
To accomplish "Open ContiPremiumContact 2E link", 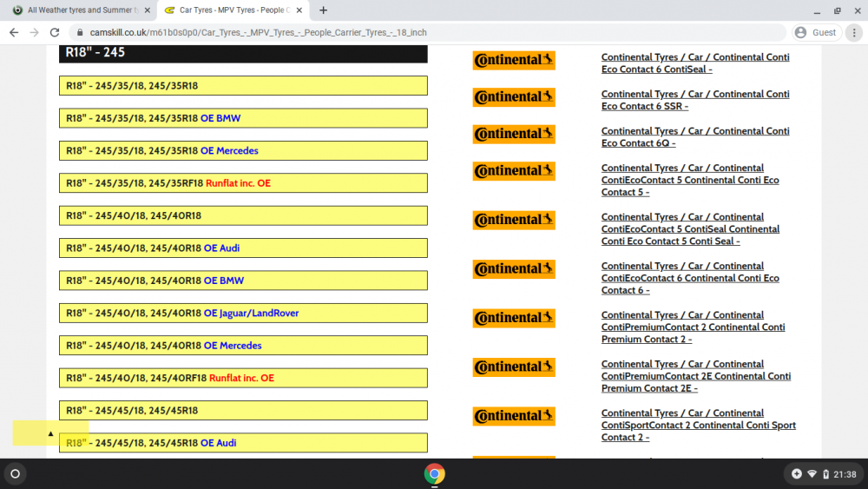I will (x=696, y=376).
